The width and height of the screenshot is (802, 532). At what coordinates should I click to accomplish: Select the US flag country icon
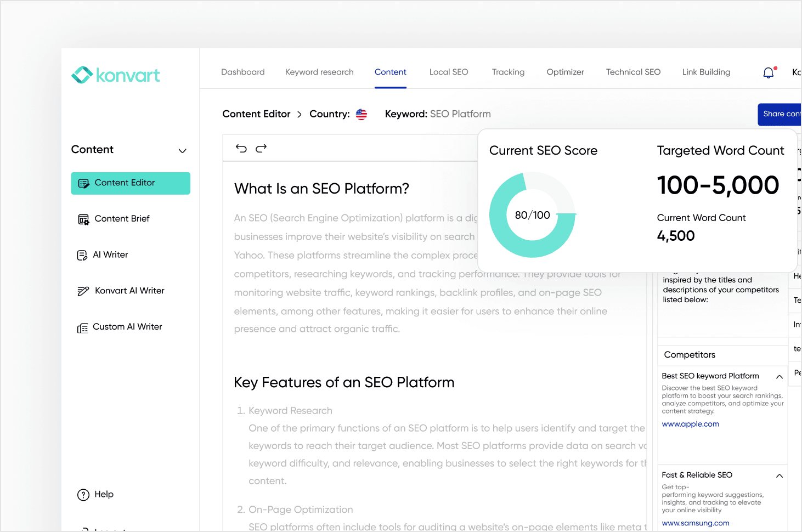click(x=362, y=114)
